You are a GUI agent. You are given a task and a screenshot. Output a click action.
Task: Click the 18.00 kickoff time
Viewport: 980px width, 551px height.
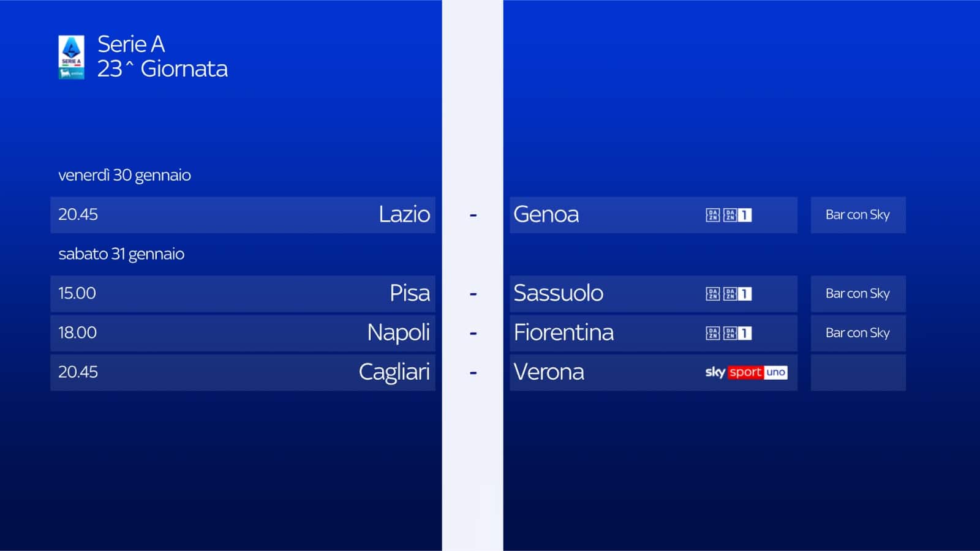click(x=77, y=333)
